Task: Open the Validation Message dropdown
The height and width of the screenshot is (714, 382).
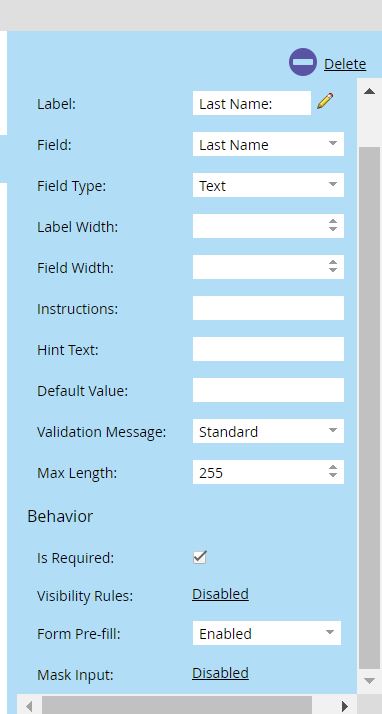Action: click(x=268, y=431)
